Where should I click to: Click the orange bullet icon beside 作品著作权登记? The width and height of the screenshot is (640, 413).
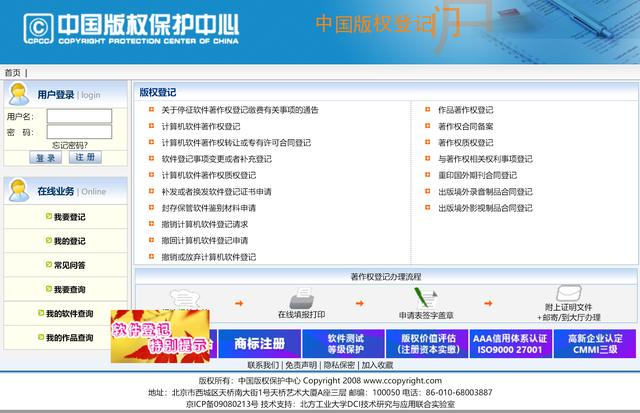427,109
